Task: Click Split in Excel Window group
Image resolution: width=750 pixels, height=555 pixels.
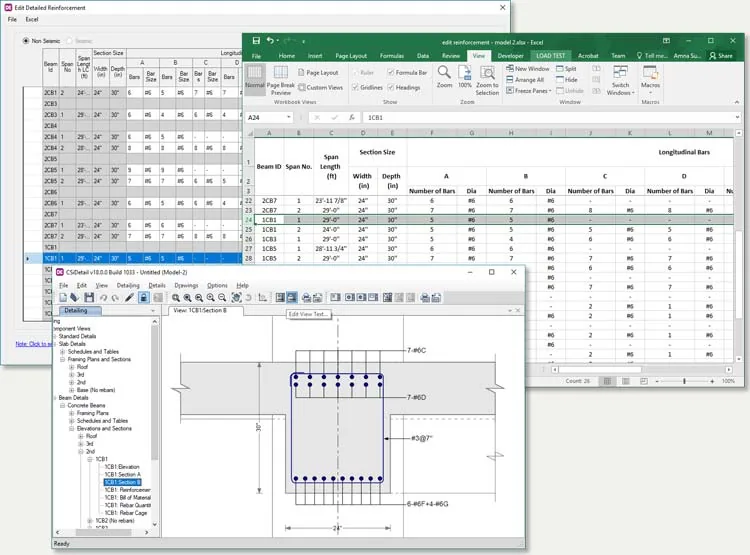Action: 566,69
